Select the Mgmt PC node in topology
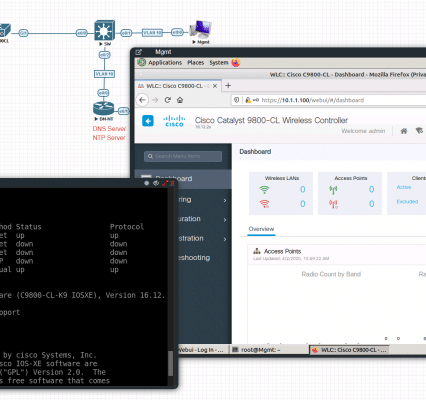 coord(201,30)
